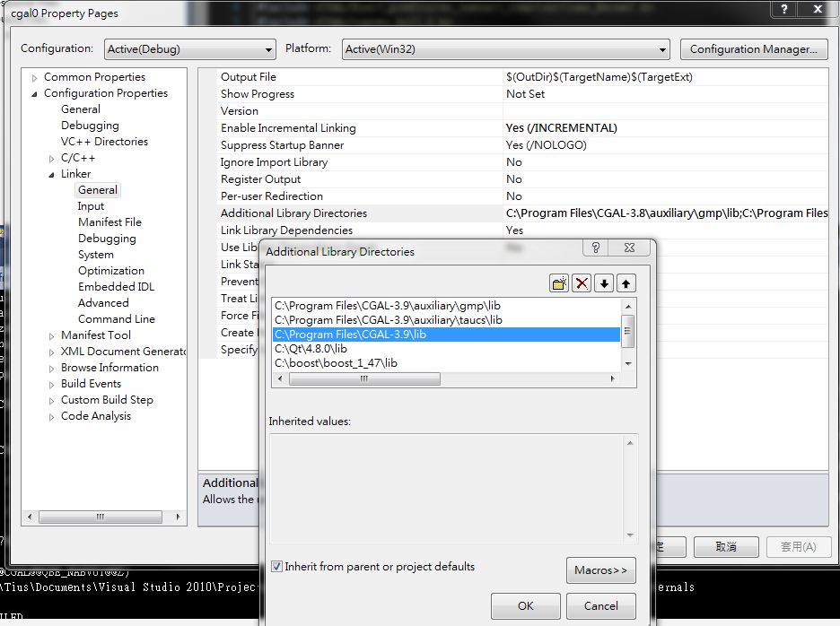Select Linker Advanced page
Image resolution: width=840 pixels, height=626 pixels.
[103, 302]
